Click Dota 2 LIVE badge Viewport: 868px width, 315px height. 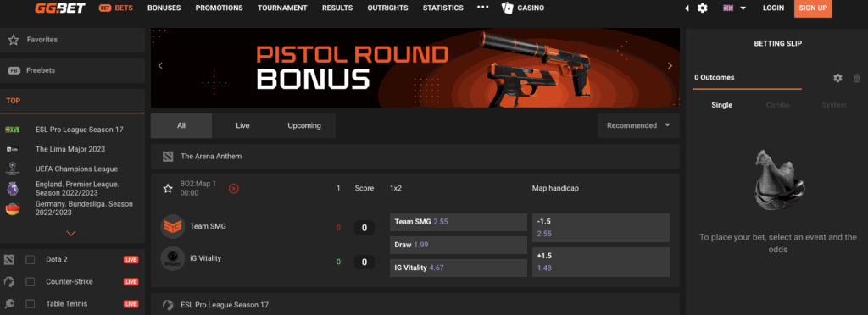[131, 260]
